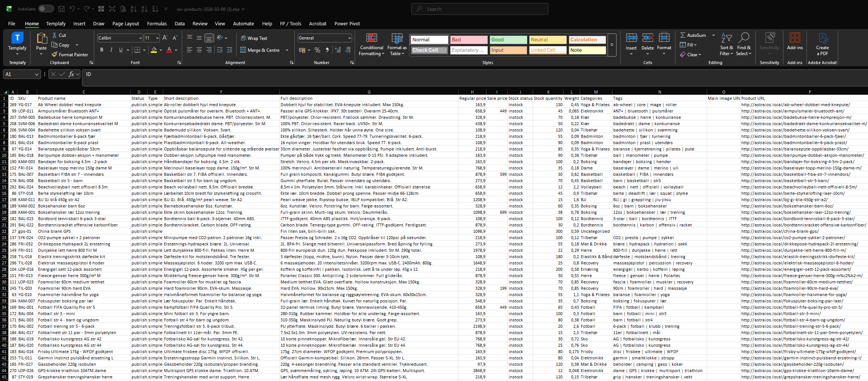Open the Templafy add-in button
The width and height of the screenshot is (868, 381).
pyautogui.click(x=18, y=43)
